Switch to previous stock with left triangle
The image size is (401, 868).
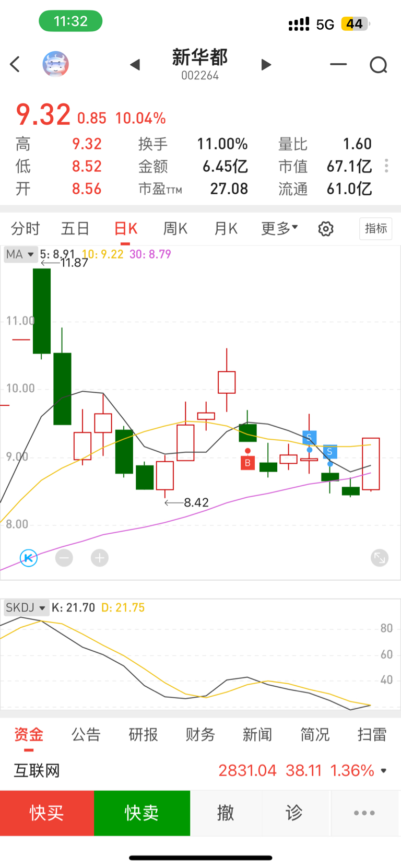(x=135, y=65)
